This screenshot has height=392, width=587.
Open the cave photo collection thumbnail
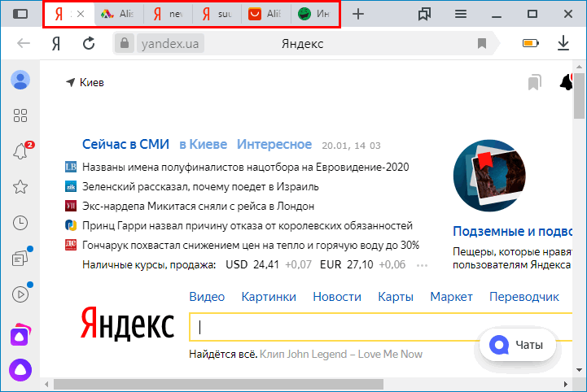[x=489, y=176]
